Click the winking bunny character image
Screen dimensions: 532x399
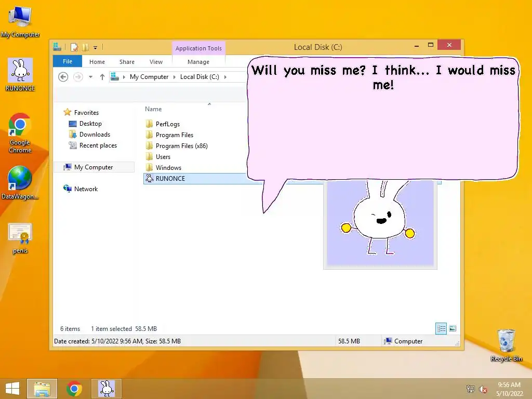tap(380, 224)
